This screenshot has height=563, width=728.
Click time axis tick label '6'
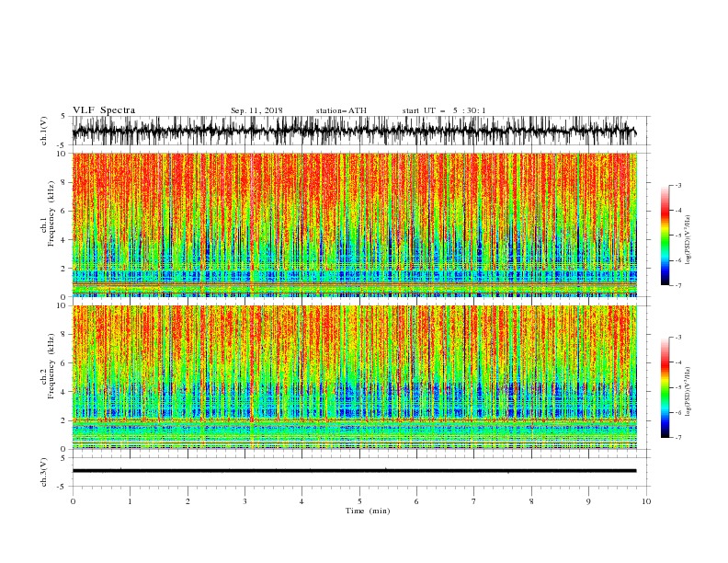pos(416,501)
